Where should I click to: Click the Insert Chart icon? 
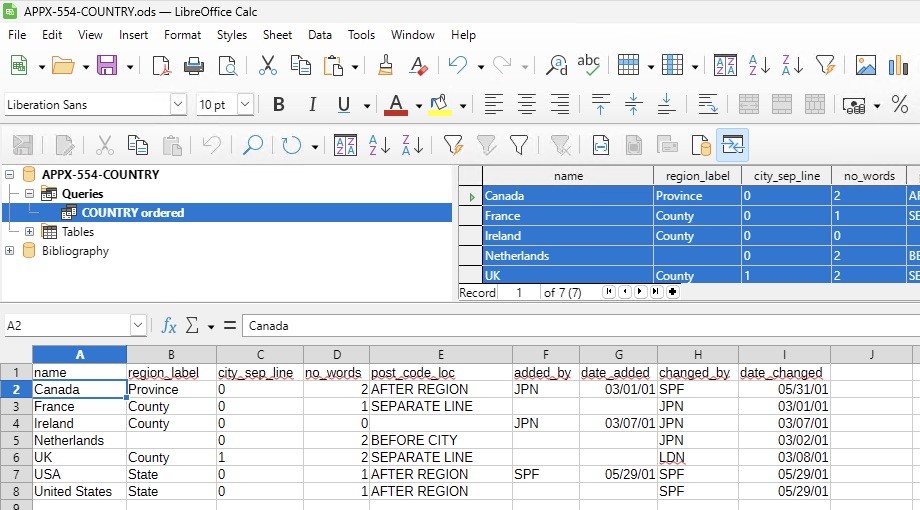point(898,65)
